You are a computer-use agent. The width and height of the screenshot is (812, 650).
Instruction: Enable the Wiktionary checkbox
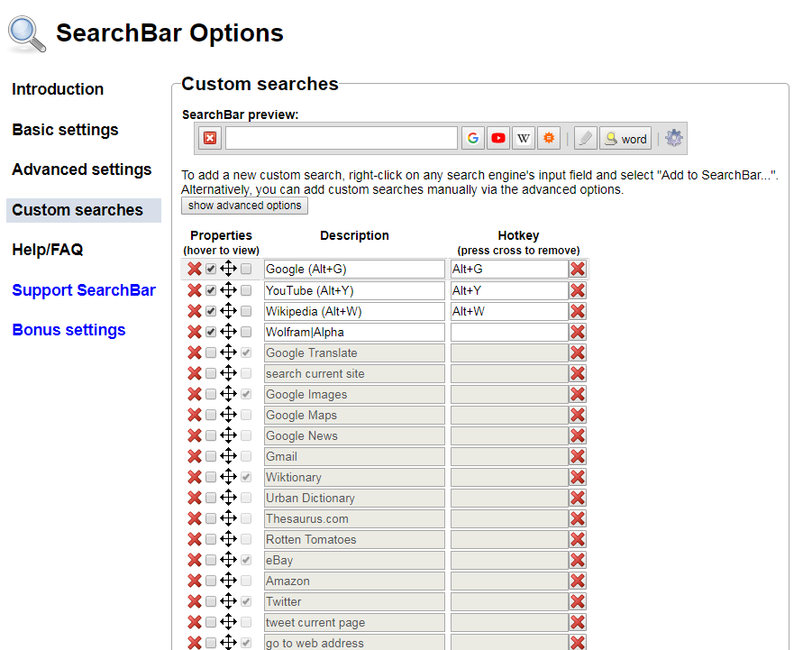211,477
